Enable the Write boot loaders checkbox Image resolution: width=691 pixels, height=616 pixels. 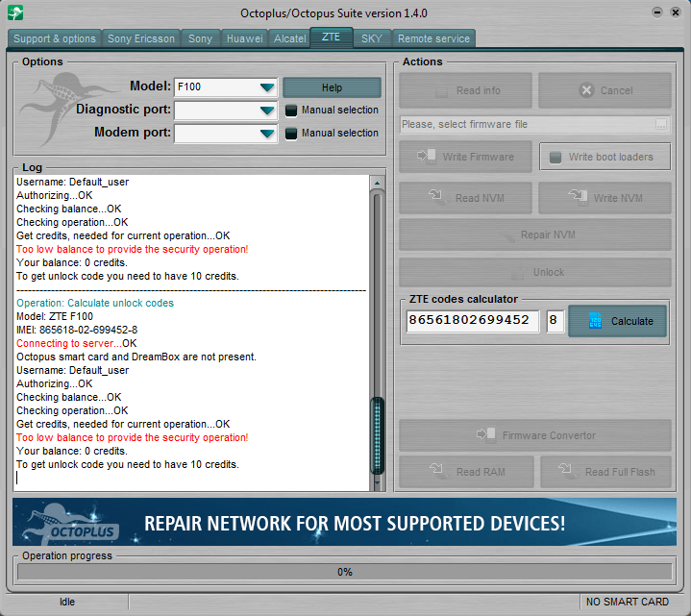point(555,157)
